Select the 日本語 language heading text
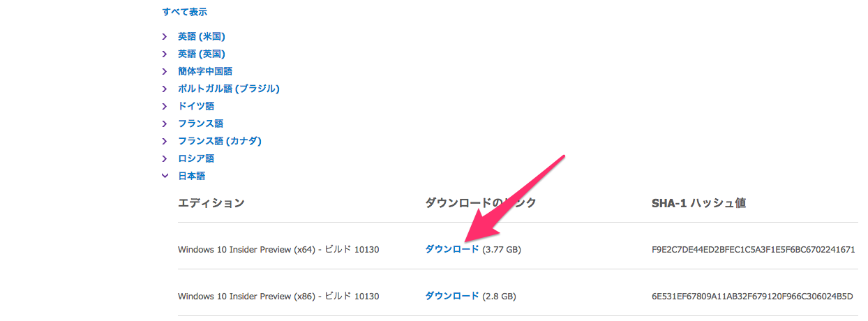 [192, 176]
